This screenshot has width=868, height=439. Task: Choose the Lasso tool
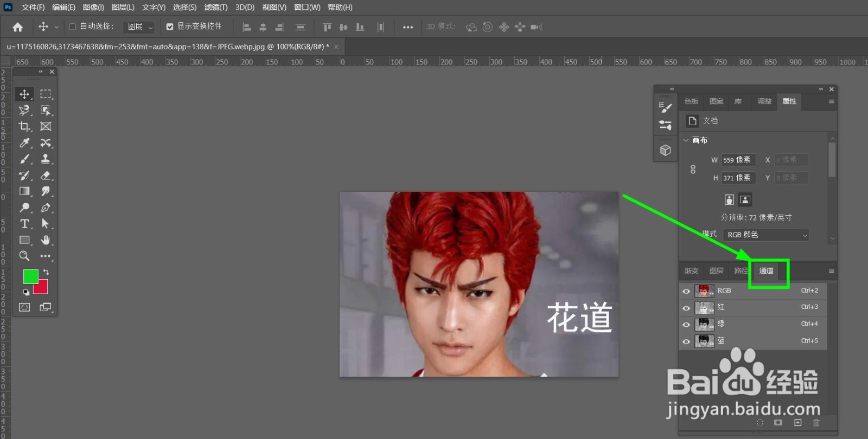(x=24, y=110)
